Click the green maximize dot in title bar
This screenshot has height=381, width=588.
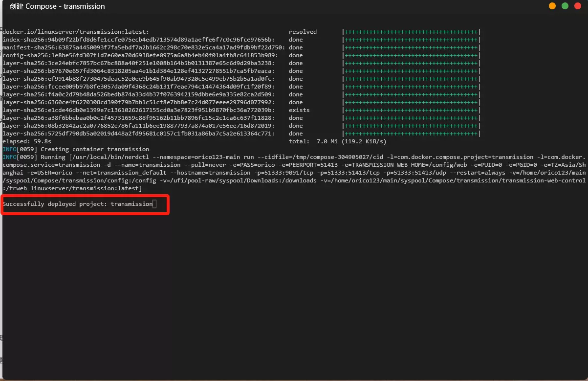coord(565,6)
